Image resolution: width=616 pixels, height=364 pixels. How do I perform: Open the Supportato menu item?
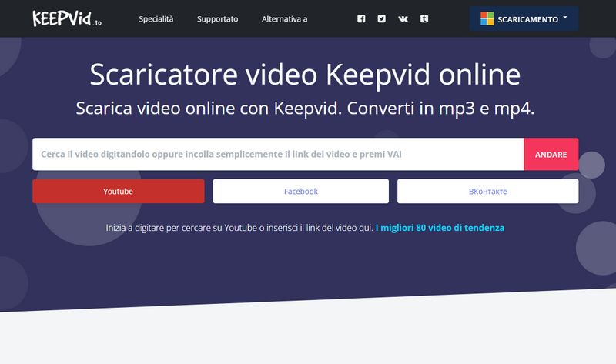coord(217,18)
